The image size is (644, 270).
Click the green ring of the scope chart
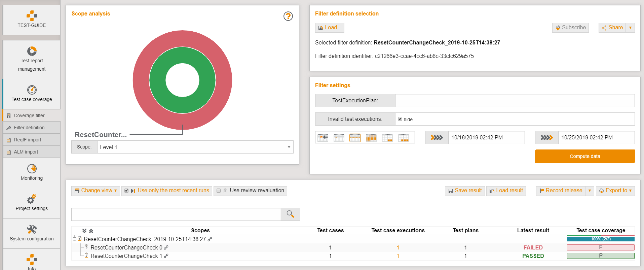click(x=157, y=80)
